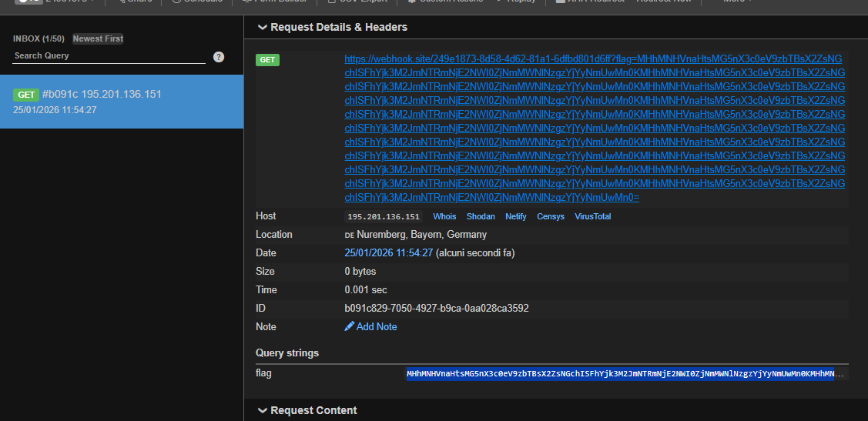Click the search help question mark icon

(219, 57)
